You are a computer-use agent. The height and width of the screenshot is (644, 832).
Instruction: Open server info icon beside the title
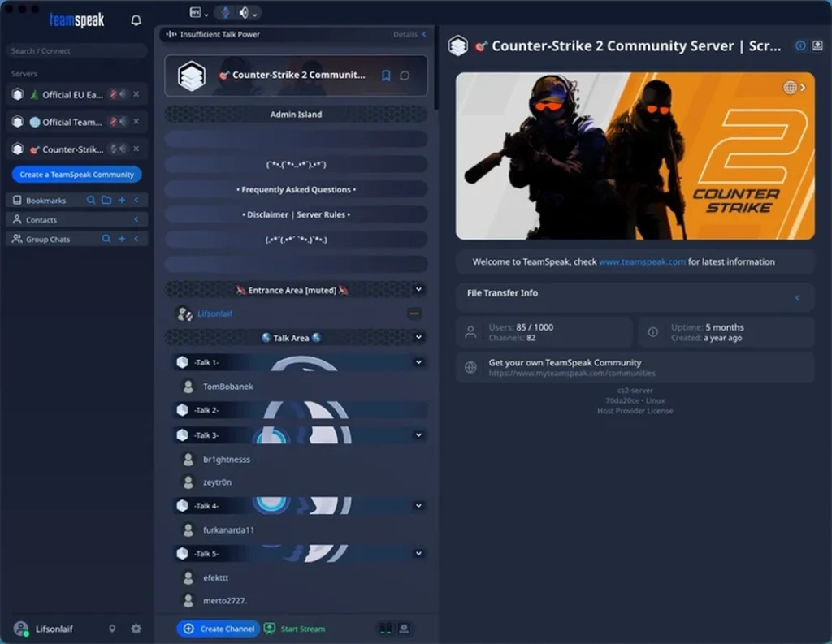800,46
